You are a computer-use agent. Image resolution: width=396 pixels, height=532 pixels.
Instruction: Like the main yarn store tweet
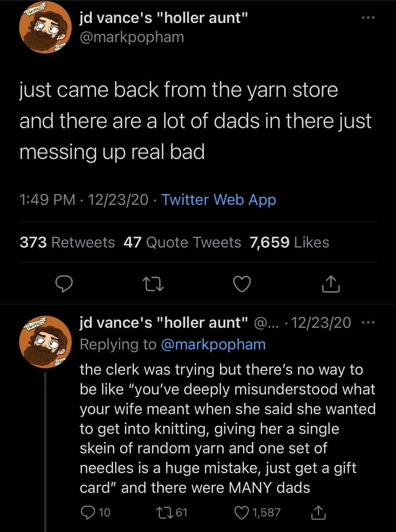point(242,284)
